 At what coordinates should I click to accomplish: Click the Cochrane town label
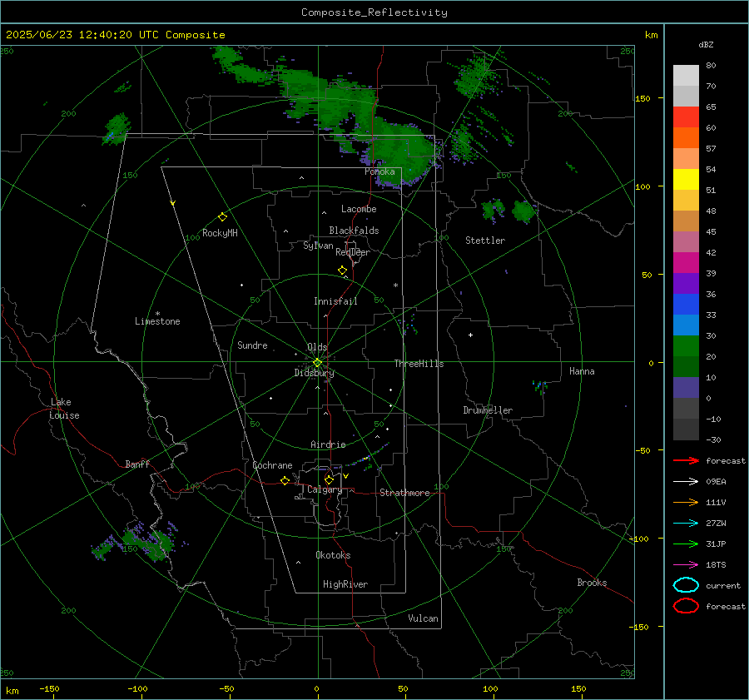click(x=272, y=465)
